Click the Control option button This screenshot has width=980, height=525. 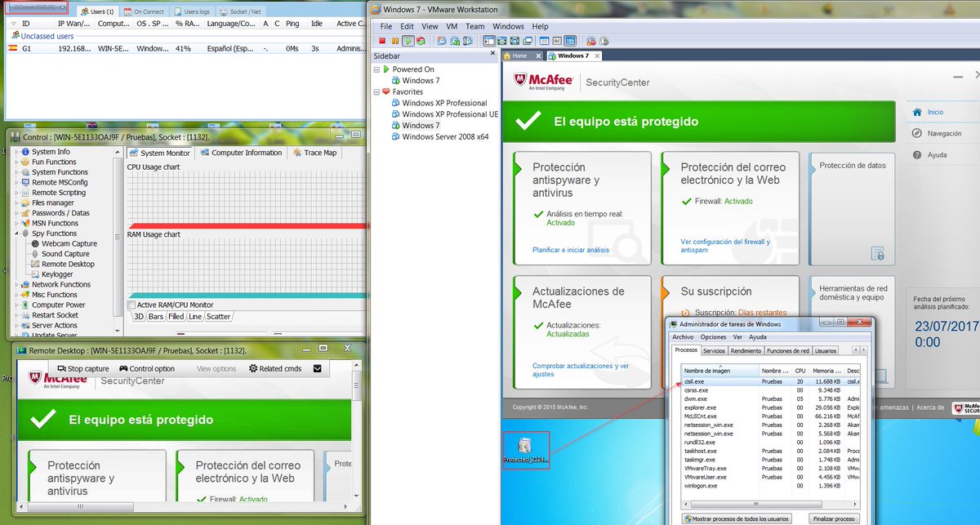147,369
